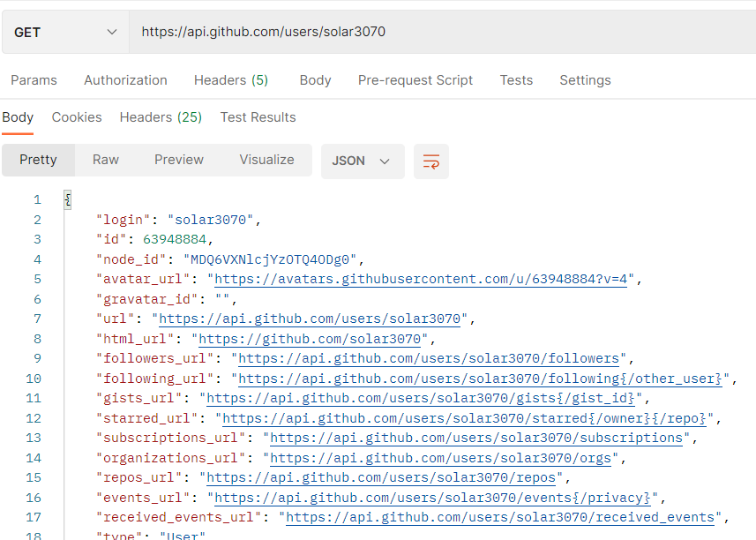Click the "organizations_url" key text

click(x=170, y=458)
